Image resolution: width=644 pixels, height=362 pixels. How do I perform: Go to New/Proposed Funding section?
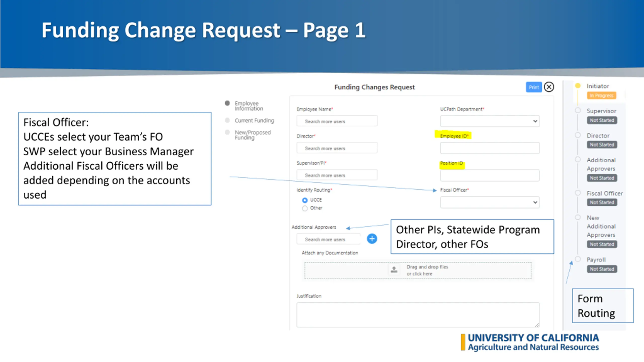253,135
